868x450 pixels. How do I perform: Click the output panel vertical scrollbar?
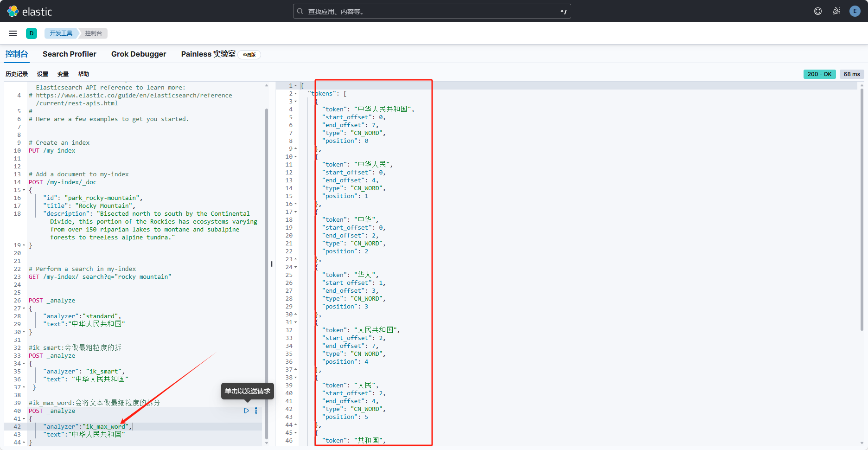[x=862, y=210]
